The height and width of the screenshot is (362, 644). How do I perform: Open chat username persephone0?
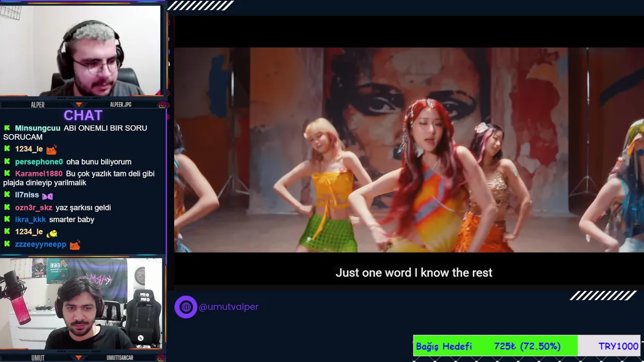39,162
